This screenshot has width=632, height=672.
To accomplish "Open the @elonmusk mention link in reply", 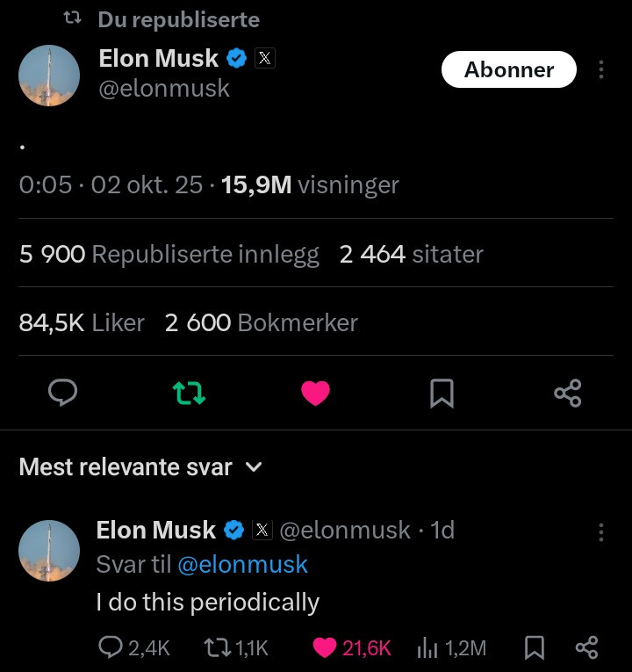I will coord(242,564).
